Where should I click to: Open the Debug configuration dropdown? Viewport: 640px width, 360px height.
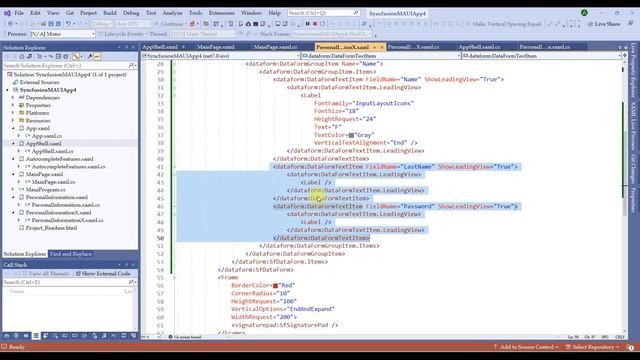point(102,24)
